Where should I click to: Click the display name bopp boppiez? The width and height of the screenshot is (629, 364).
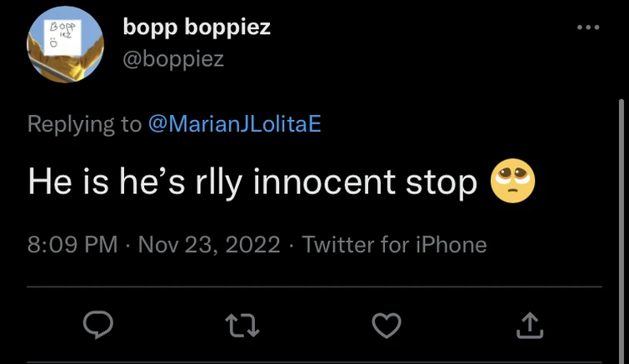pyautogui.click(x=197, y=27)
